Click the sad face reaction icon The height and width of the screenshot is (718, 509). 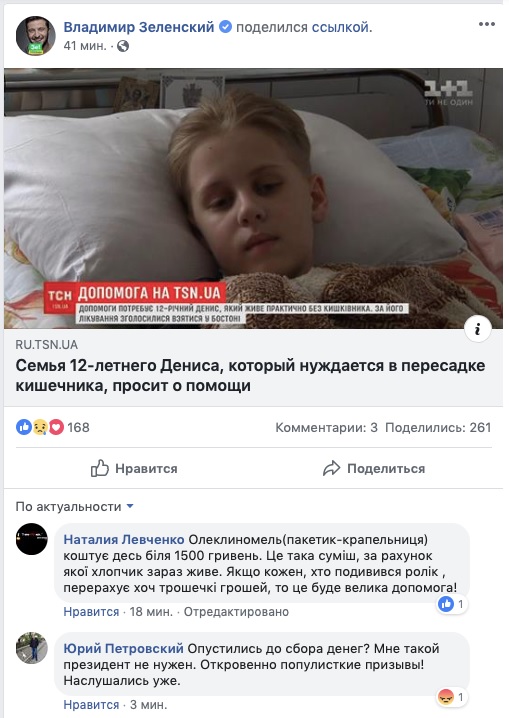coord(40,427)
